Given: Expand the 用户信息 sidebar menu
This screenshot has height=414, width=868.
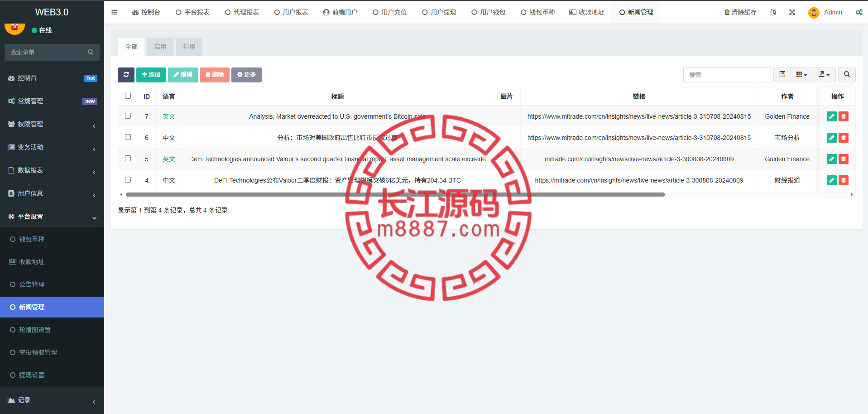Looking at the screenshot, I should pos(52,193).
